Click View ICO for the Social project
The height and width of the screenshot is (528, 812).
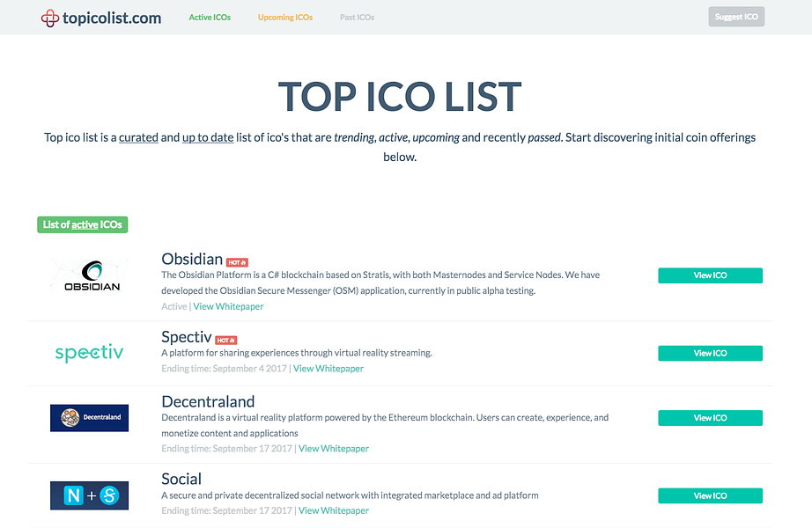(x=710, y=495)
